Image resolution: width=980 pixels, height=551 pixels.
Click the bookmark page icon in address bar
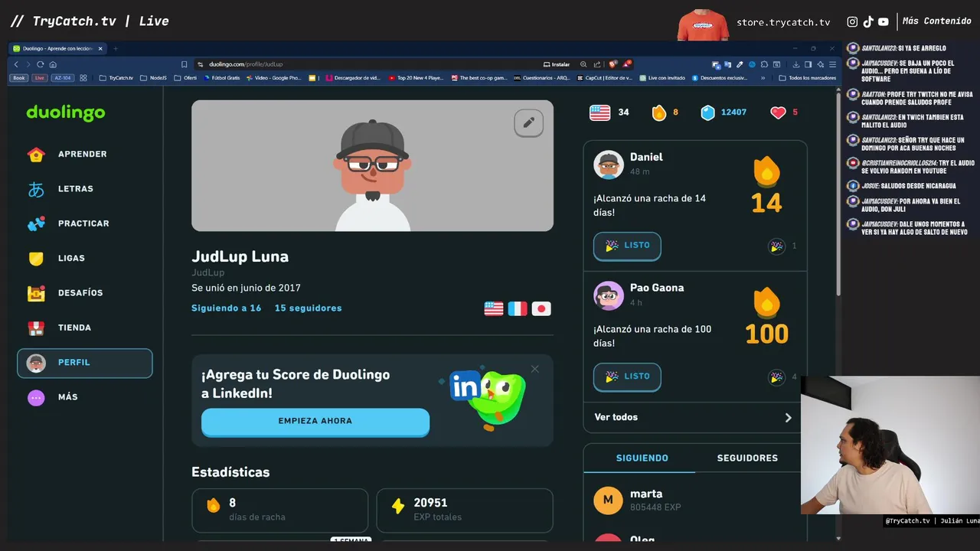pos(184,64)
